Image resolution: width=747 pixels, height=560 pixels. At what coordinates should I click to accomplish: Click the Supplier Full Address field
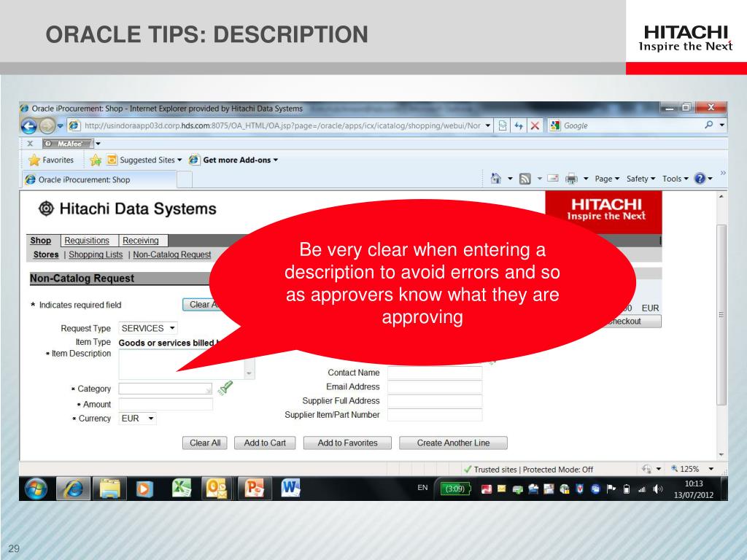435,401
